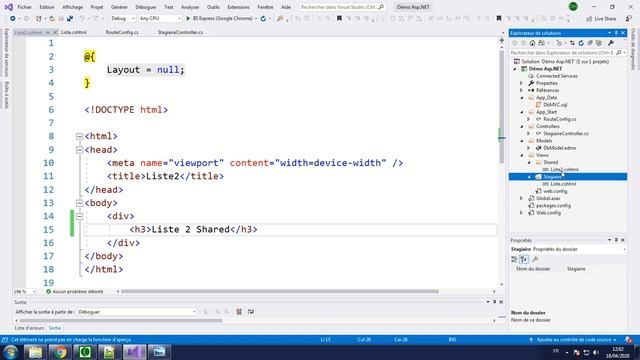Click the Visual Studio taskbar icon
The height and width of the screenshot is (360, 640).
coord(134,352)
